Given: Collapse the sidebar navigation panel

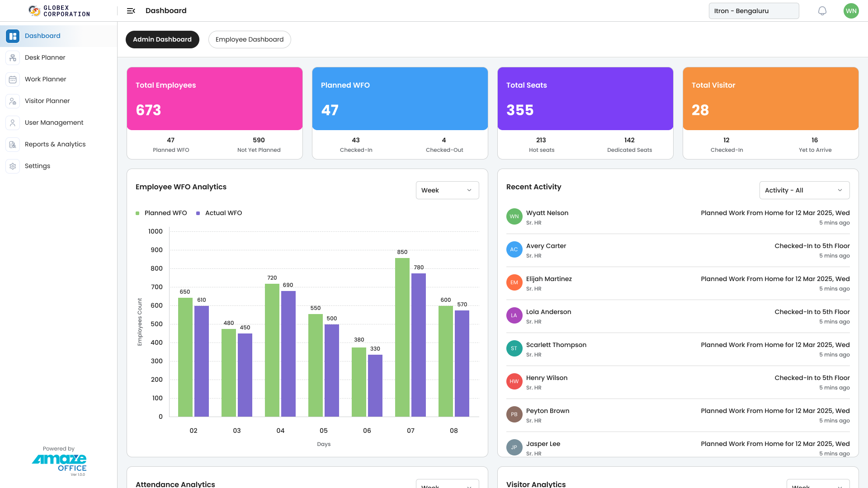Looking at the screenshot, I should tap(131, 10).
